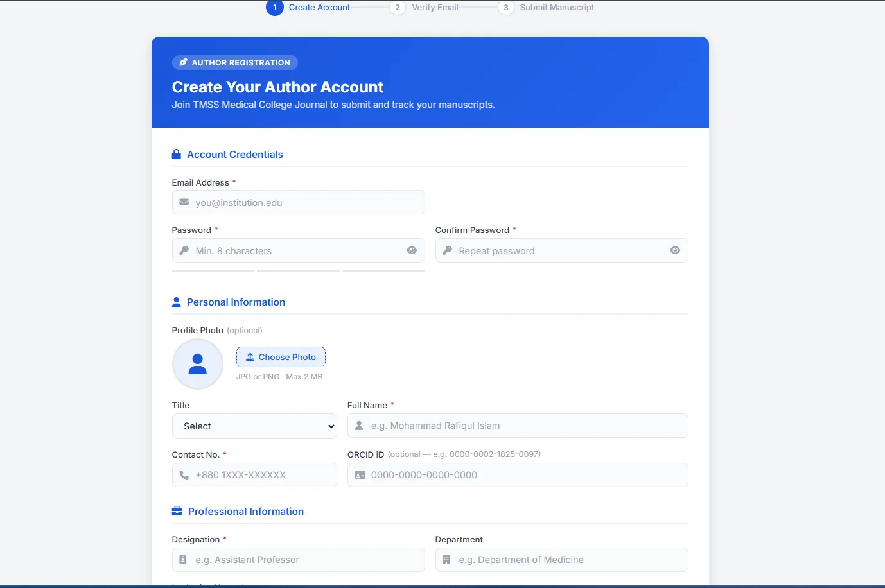Image resolution: width=885 pixels, height=588 pixels.
Task: Click the 'Personal Information' section heading
Action: pos(236,302)
